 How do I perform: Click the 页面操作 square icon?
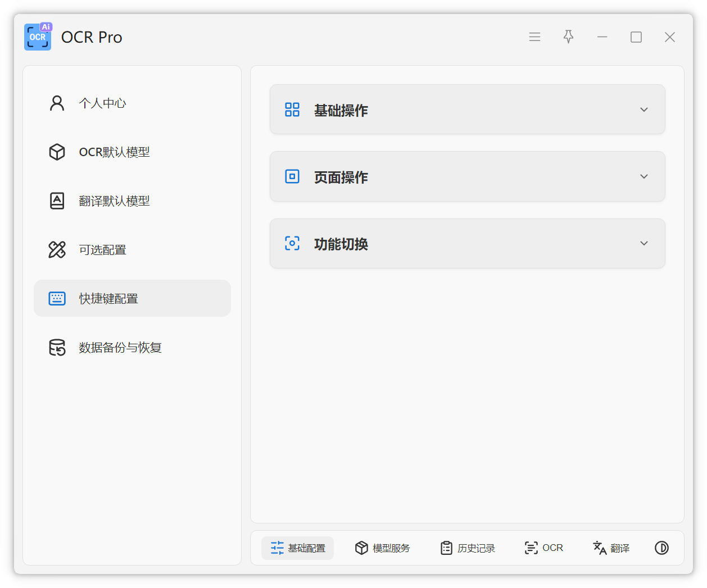292,176
